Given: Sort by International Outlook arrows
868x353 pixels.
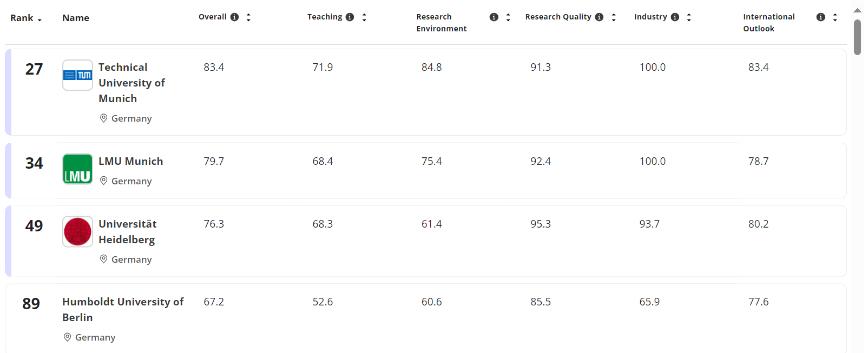Looking at the screenshot, I should (x=835, y=17).
